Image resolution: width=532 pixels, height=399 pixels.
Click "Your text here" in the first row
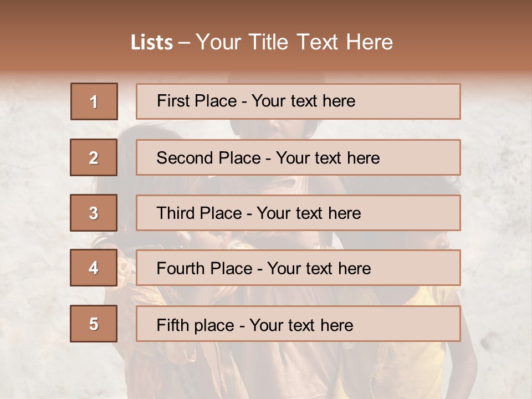pos(303,101)
